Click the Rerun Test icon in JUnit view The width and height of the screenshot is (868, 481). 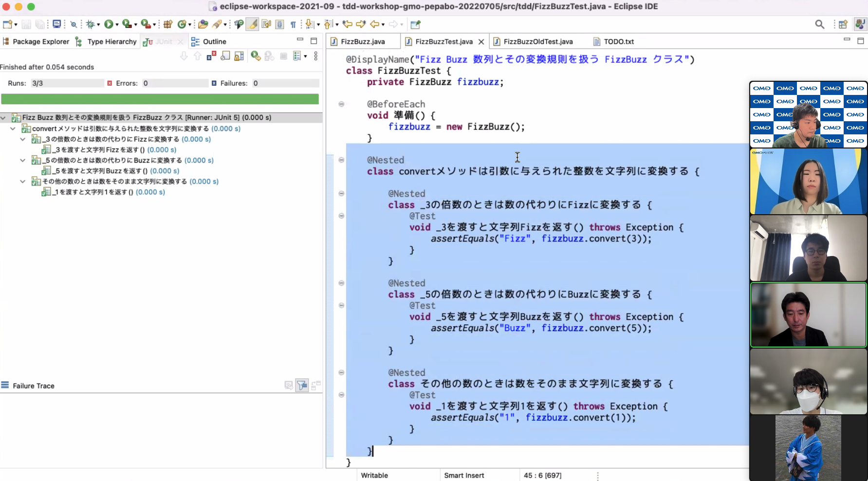[255, 56]
